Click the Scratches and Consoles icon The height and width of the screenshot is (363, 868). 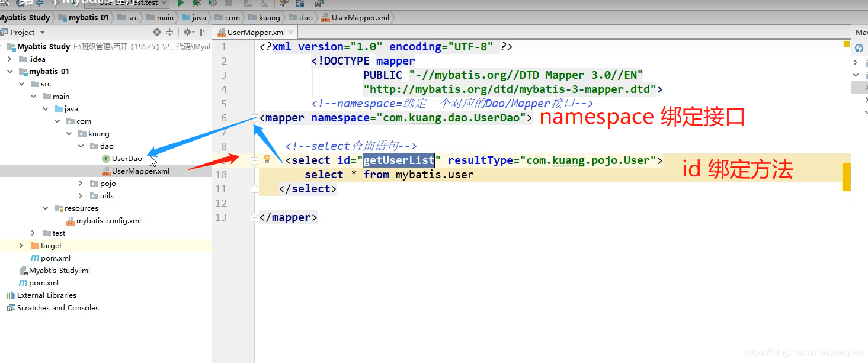[11, 308]
